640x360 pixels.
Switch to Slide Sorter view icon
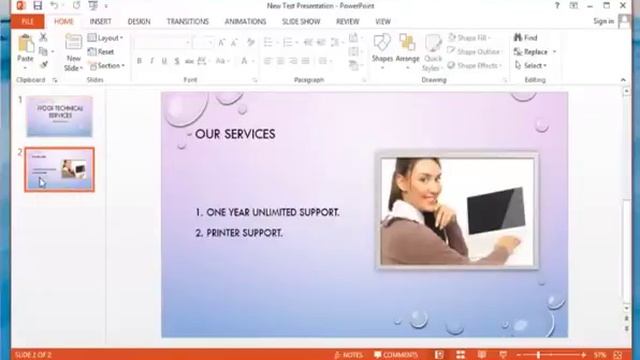click(x=460, y=355)
